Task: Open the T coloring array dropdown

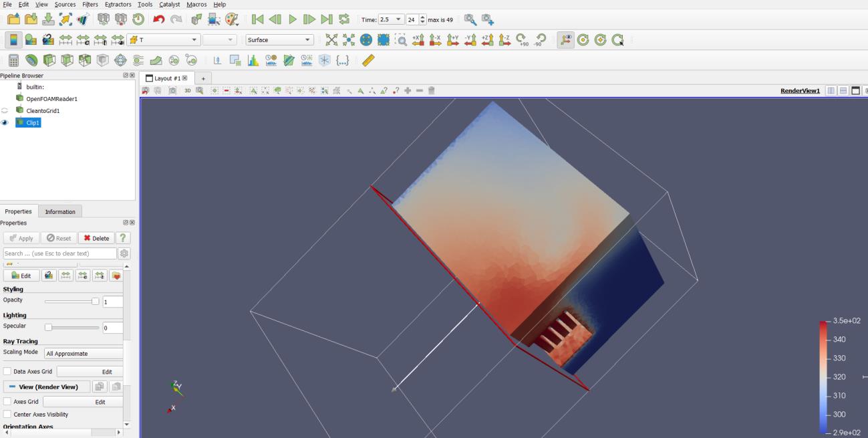Action: tap(164, 40)
